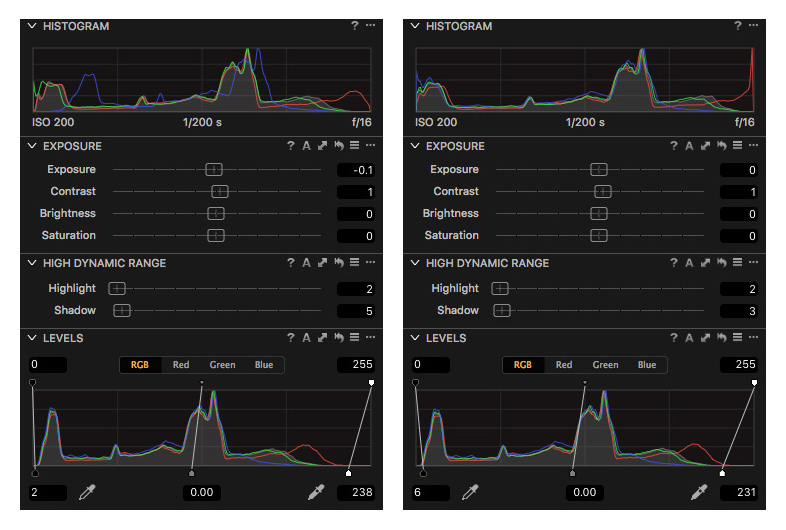Reset Exposure tool via undo icon, left panel
The width and height of the screenshot is (786, 530).
(339, 145)
